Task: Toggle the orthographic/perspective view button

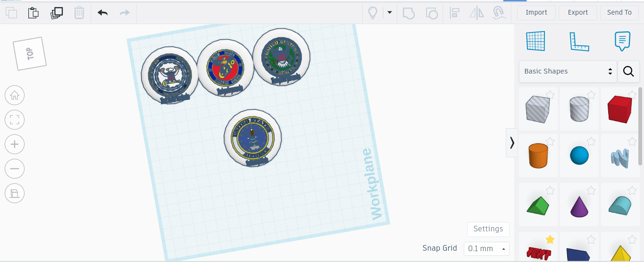Action: coord(15,193)
